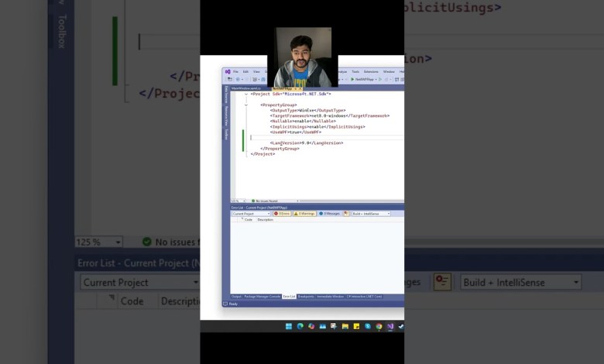Open the Data Sources side panel tab
Viewport: 604px width, 364px height.
click(x=226, y=94)
